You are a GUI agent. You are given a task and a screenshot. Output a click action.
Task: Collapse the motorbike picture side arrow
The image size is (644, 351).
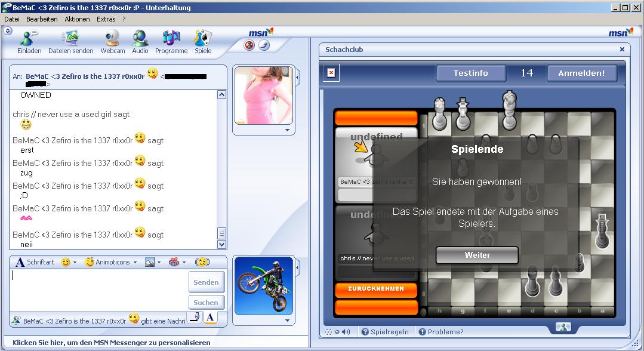pos(298,267)
